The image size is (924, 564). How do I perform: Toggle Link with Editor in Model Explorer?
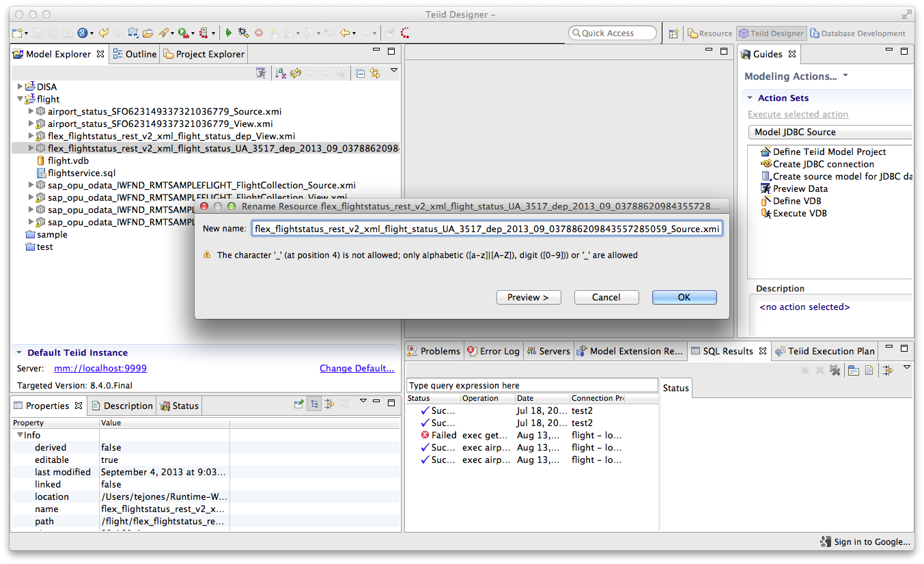[375, 73]
